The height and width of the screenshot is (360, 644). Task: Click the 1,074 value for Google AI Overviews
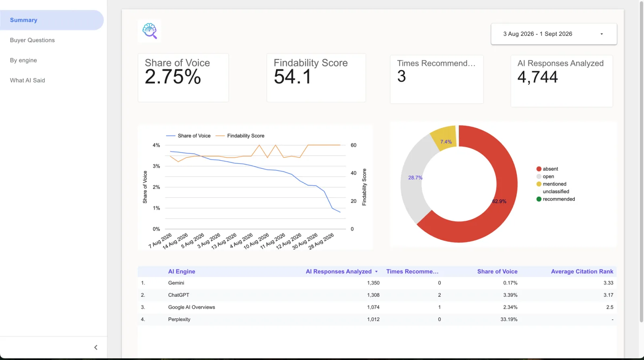coord(373,307)
